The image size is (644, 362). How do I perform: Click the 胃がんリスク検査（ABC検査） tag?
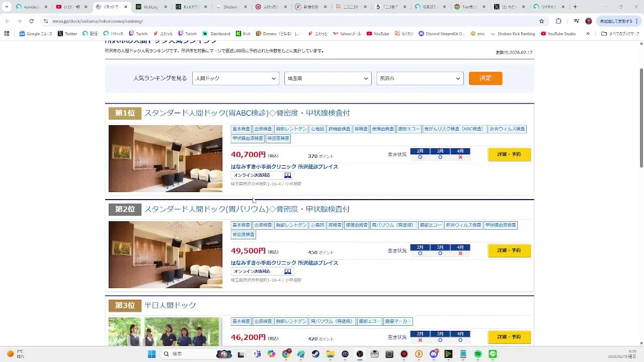(455, 129)
